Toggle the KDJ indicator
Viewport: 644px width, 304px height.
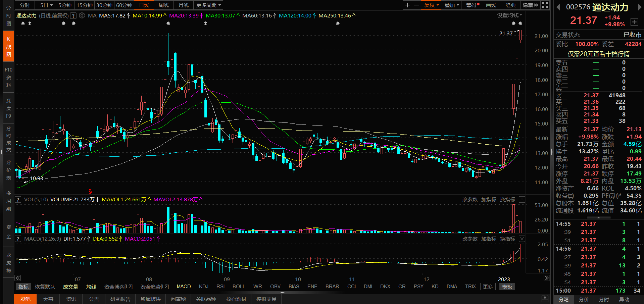pyautogui.click(x=204, y=287)
